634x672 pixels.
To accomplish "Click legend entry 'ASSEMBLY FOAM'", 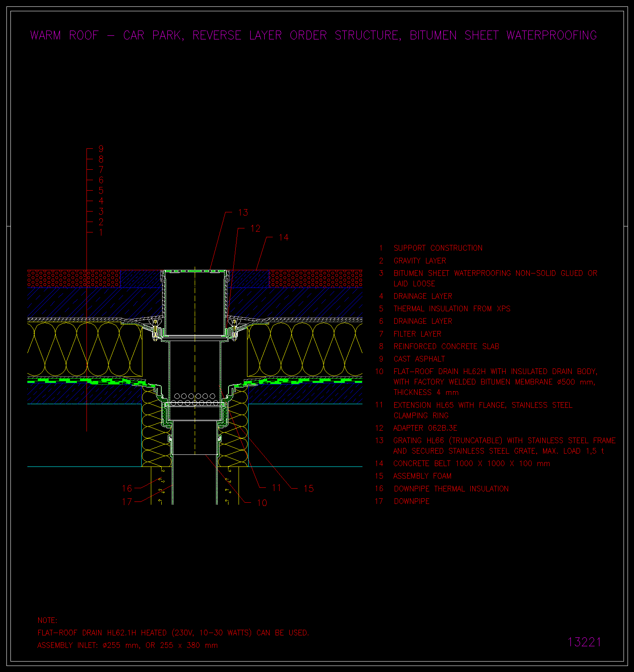I will click(x=422, y=476).
